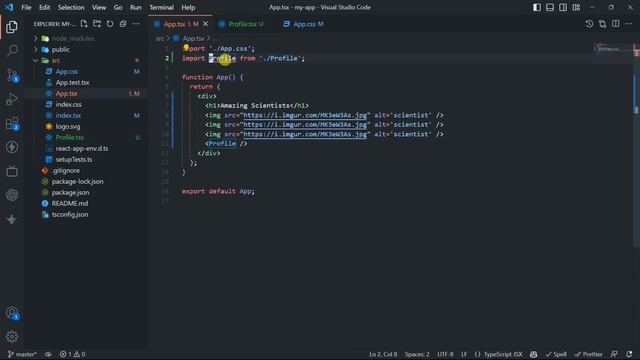This screenshot has width=640, height=360.
Task: Create a new file in Explorer
Action: coord(84,24)
